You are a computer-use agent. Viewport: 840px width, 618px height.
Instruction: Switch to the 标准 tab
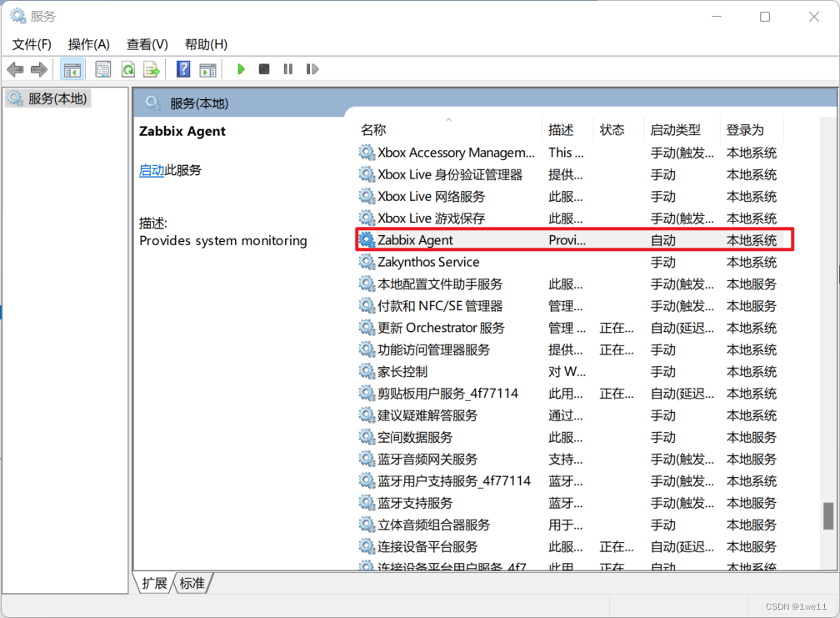[x=192, y=583]
